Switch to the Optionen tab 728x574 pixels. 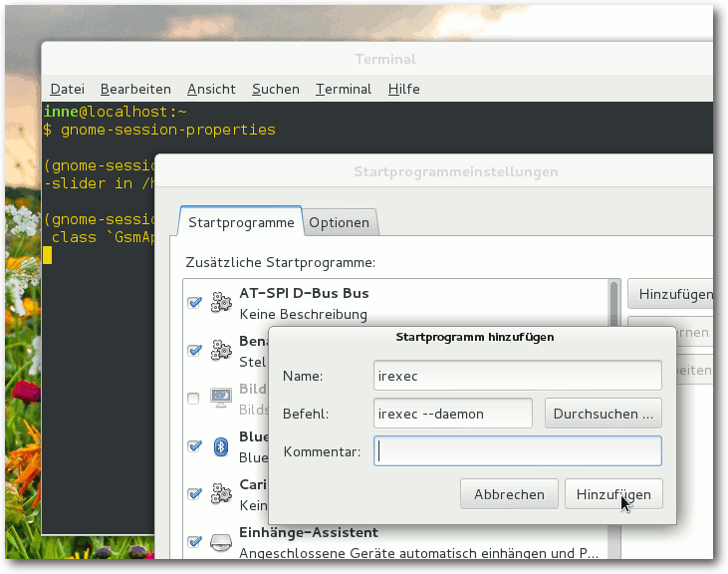tap(340, 222)
